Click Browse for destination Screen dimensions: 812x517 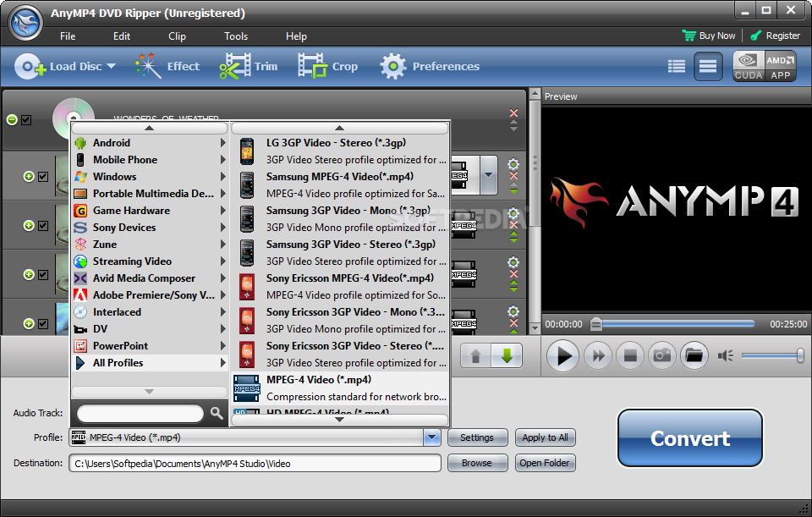(x=477, y=463)
